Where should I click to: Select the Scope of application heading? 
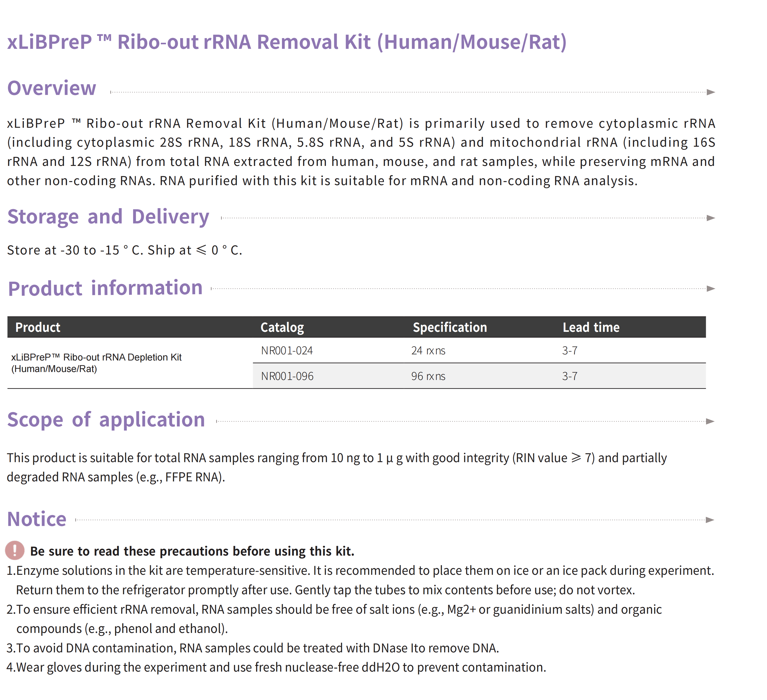click(106, 420)
